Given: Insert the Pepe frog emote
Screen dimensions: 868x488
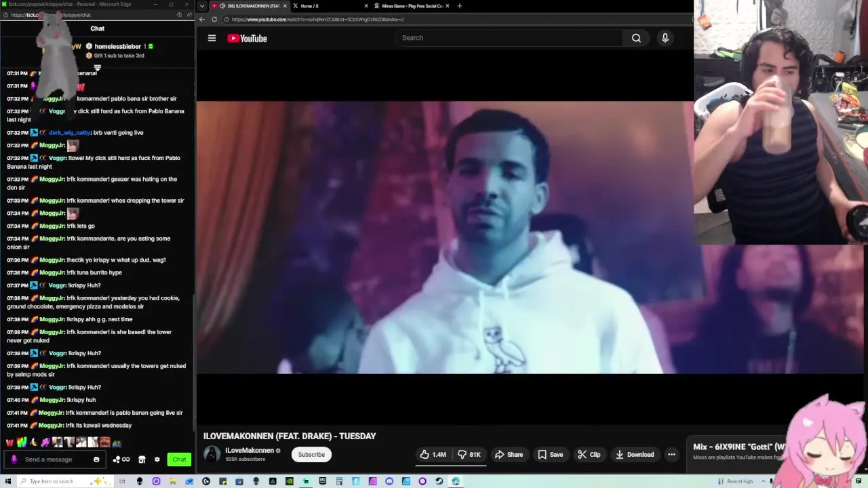Looking at the screenshot, I should pyautogui.click(x=117, y=443).
